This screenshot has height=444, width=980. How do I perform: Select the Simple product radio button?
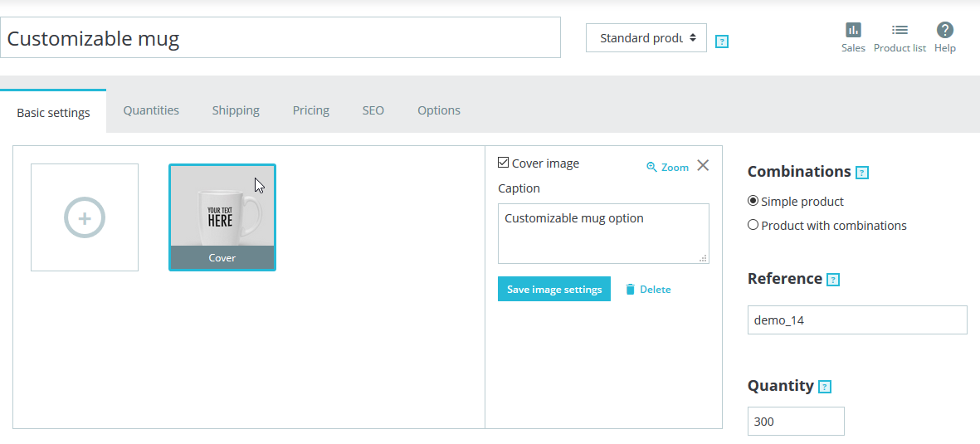pos(753,201)
